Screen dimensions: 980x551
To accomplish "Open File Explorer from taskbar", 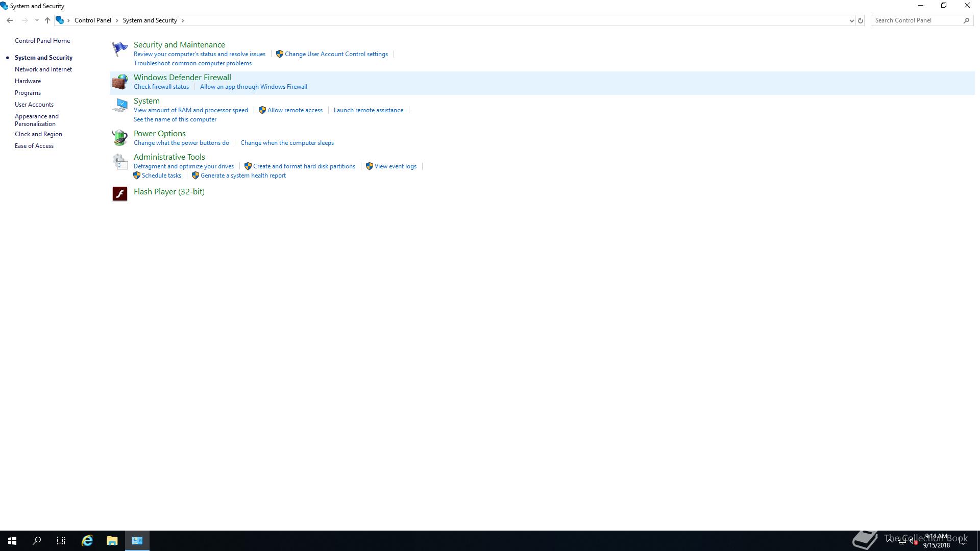I will point(112,541).
